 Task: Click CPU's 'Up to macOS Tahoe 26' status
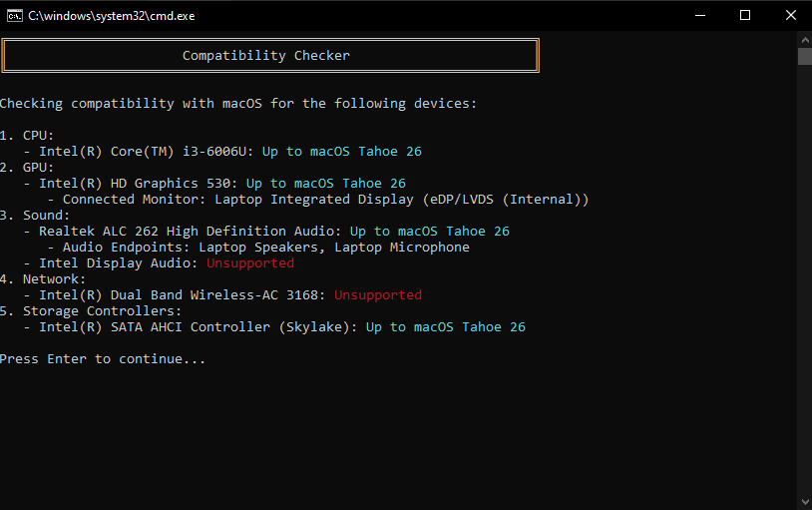(342, 152)
